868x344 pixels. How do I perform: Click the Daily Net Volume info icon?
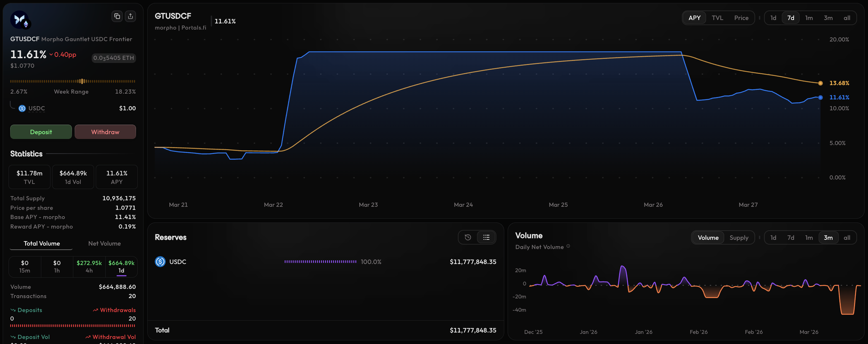(x=568, y=246)
